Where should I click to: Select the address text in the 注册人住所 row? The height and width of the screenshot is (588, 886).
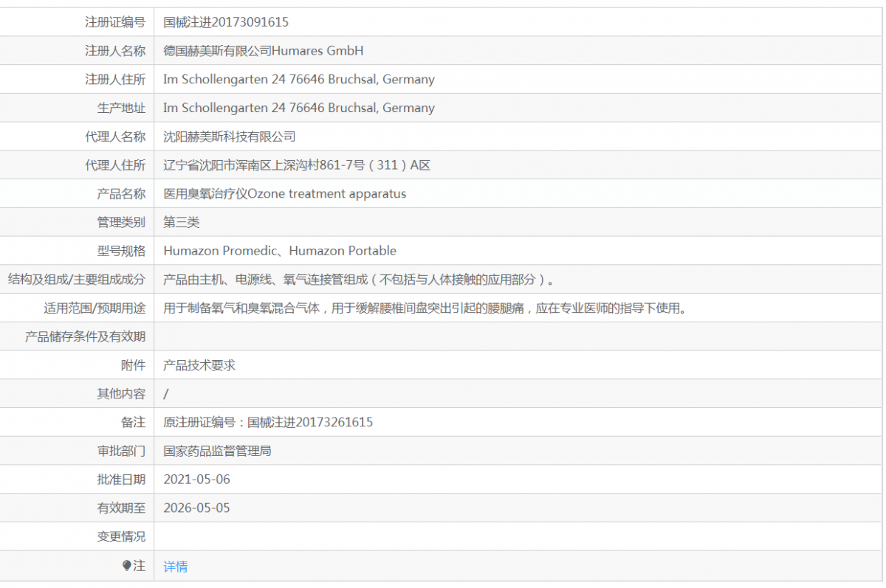click(x=299, y=79)
